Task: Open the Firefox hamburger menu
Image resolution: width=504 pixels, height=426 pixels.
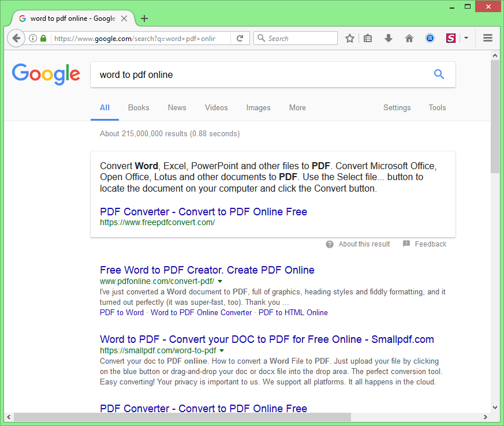Action: [x=488, y=39]
